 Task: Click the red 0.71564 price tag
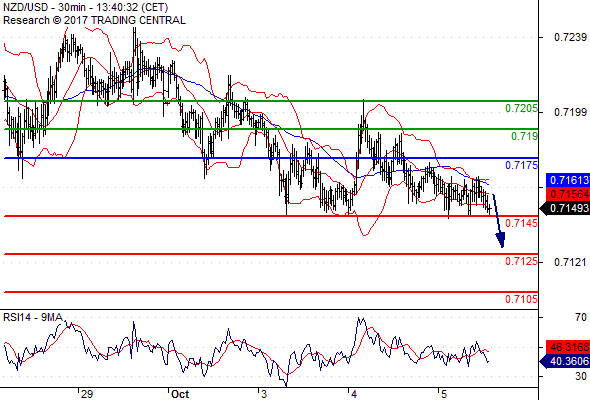tap(568, 194)
